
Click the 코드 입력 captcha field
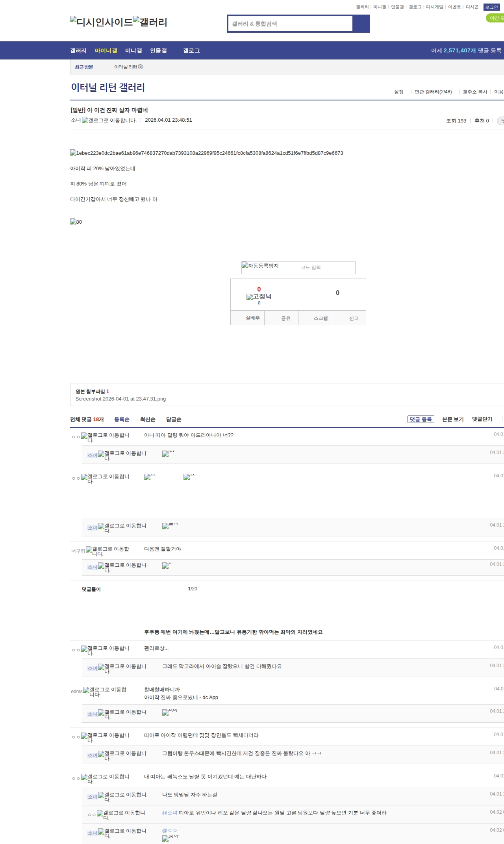326,267
